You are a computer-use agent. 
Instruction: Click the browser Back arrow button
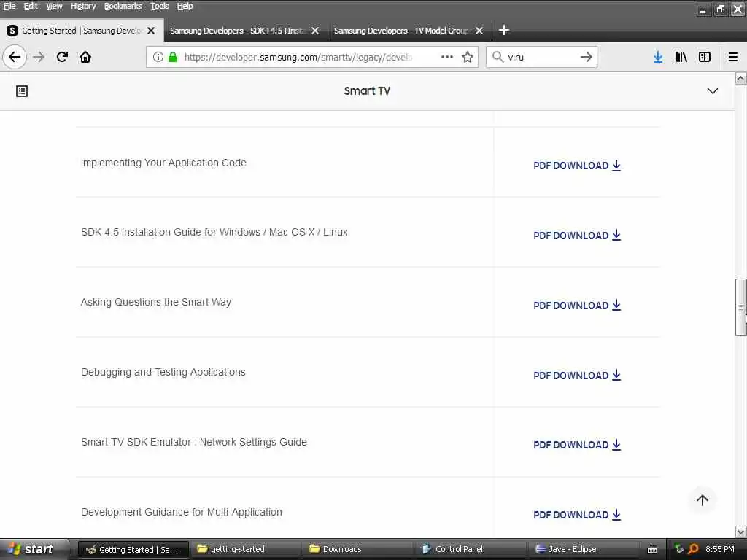coord(15,57)
